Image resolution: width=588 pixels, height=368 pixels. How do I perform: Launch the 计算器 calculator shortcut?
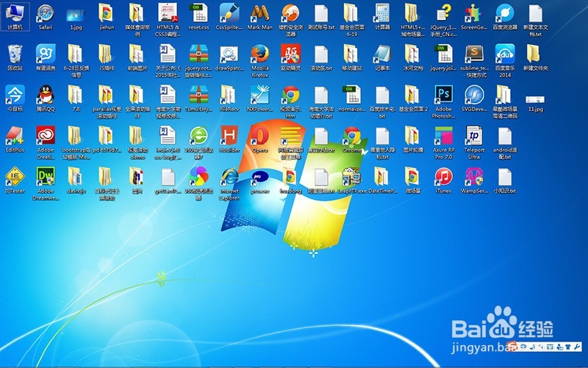point(382,17)
